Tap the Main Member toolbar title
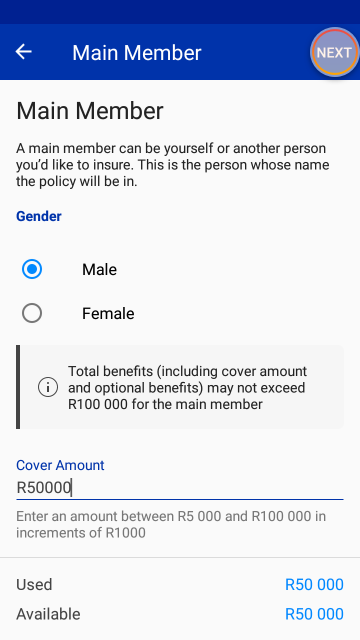360x640 pixels. (x=137, y=53)
